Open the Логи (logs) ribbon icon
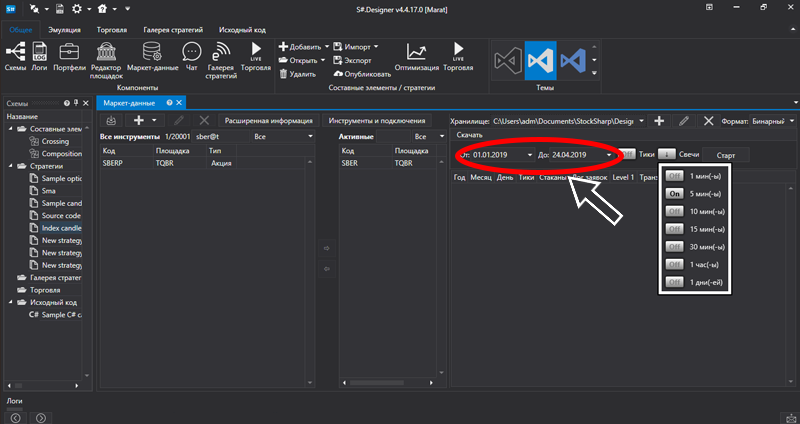Viewport: 800px width, 424px height. 40,56
